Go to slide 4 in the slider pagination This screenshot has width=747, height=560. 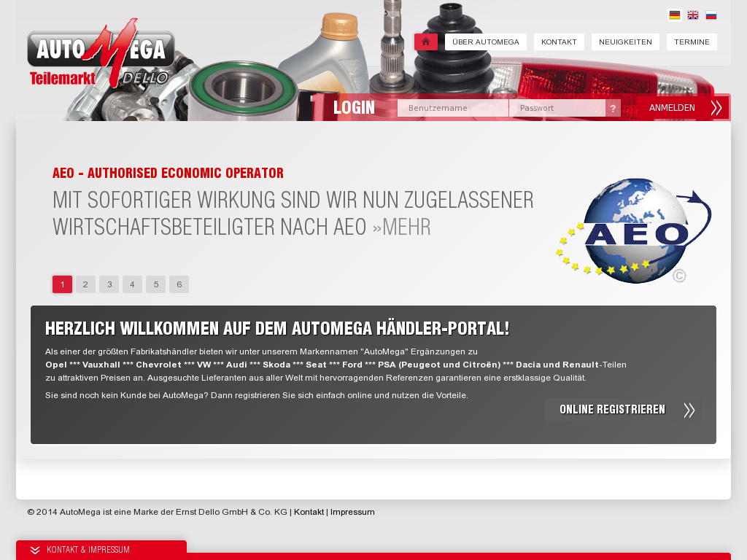pos(132,284)
